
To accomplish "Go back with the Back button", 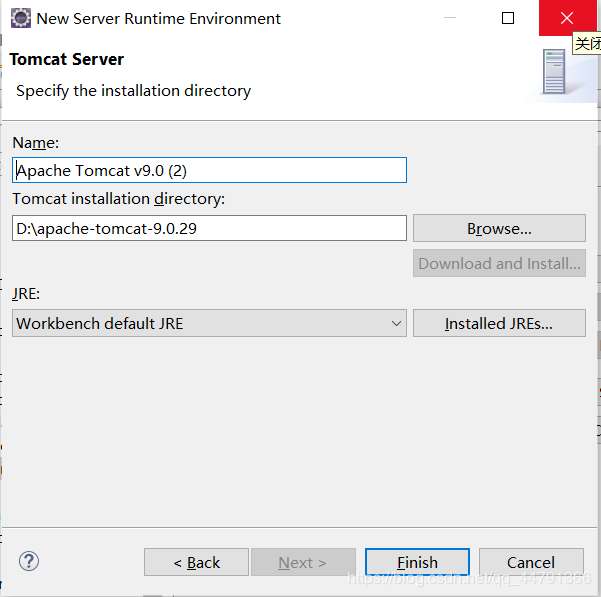I will coord(196,562).
